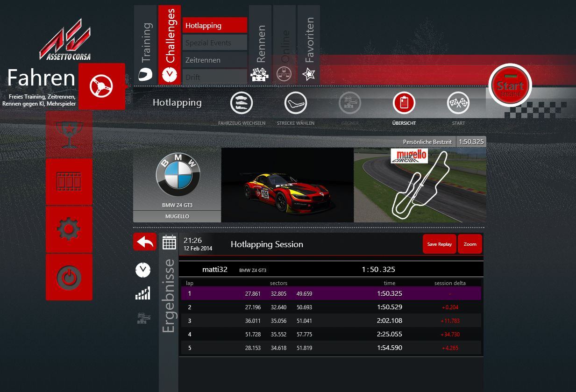
Task: Open the Online tab
Action: click(284, 45)
